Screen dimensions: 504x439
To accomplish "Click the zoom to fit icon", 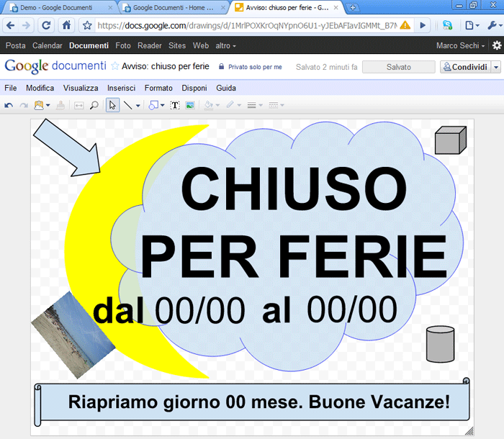I will pos(78,105).
